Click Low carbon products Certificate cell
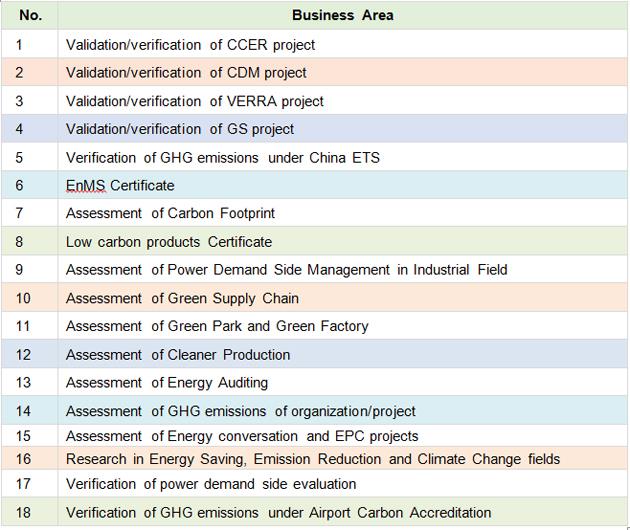The height and width of the screenshot is (530, 630). coord(168,241)
